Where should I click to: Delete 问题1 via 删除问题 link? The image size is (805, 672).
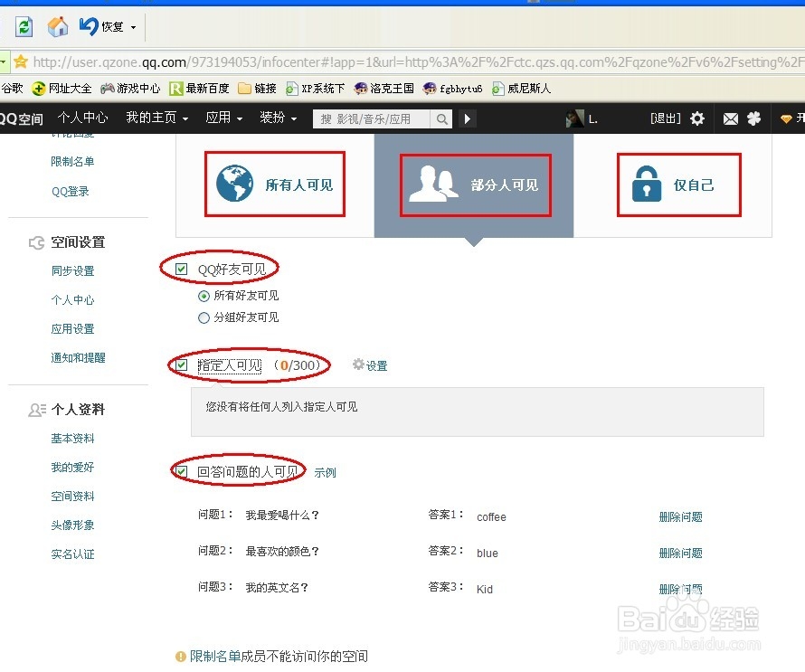click(680, 516)
